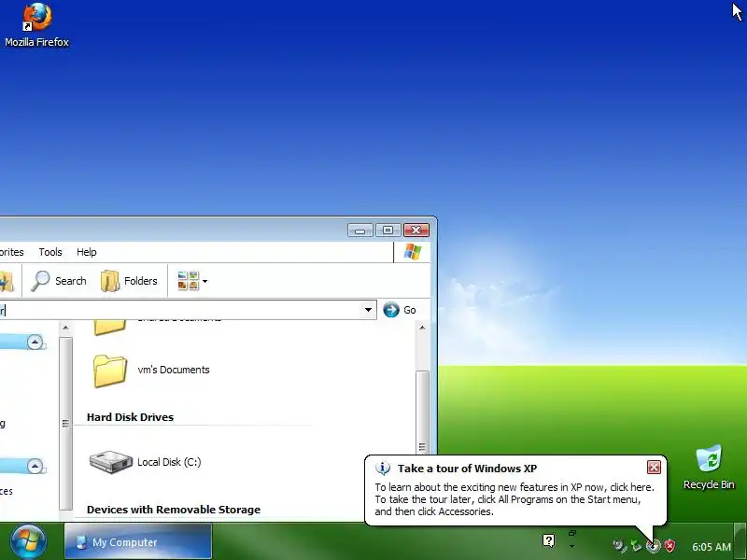
Task: Click the language bar restore icon
Action: (572, 533)
